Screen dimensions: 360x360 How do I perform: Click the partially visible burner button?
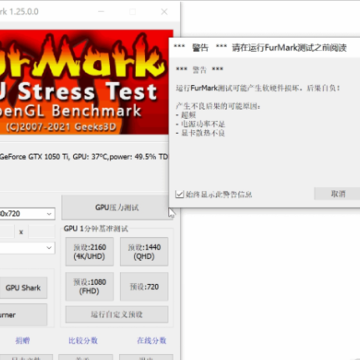[23, 315]
